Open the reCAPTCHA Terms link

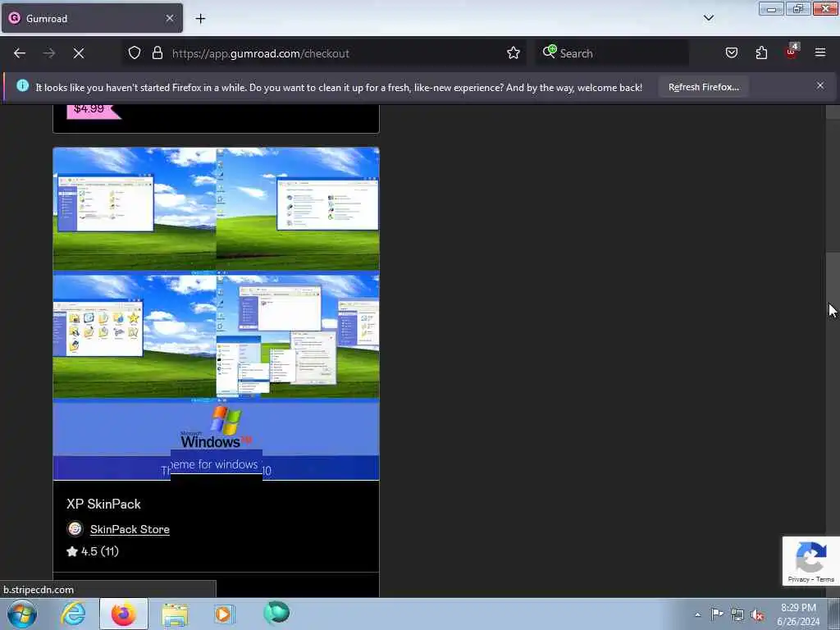coord(825,579)
